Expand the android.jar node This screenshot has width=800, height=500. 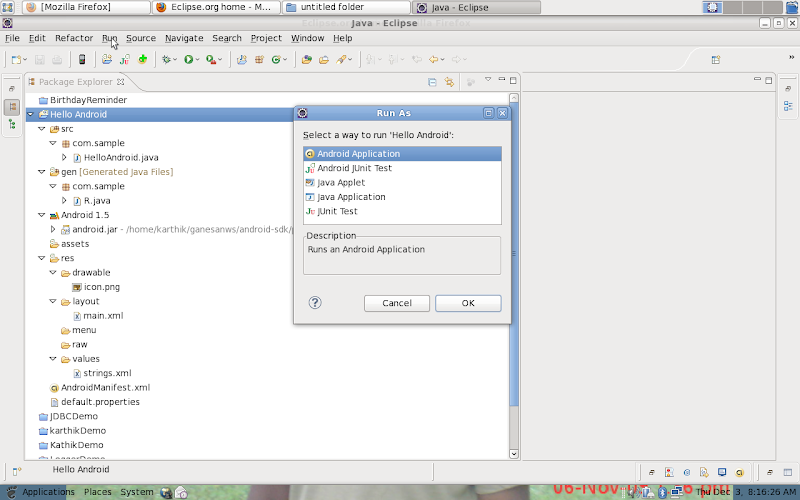click(x=53, y=230)
